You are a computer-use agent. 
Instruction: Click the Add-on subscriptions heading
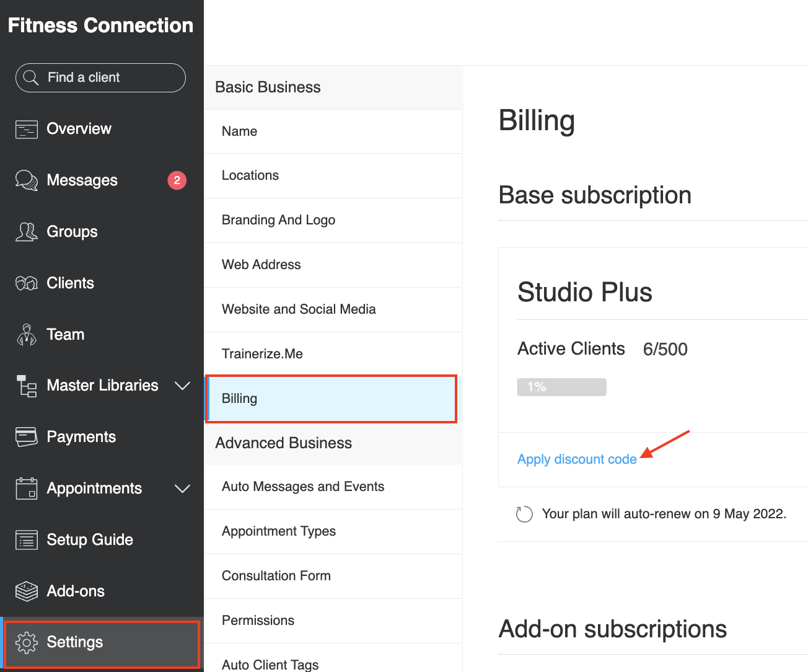click(613, 629)
